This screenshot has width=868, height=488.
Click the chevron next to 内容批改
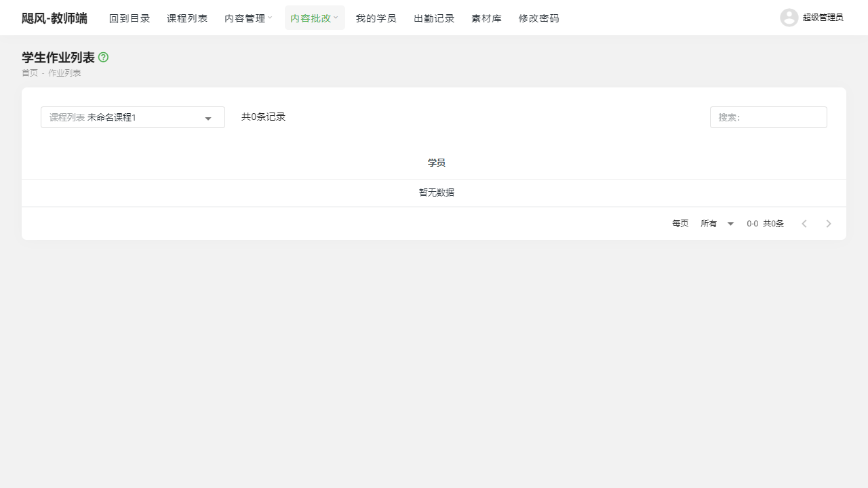(336, 18)
